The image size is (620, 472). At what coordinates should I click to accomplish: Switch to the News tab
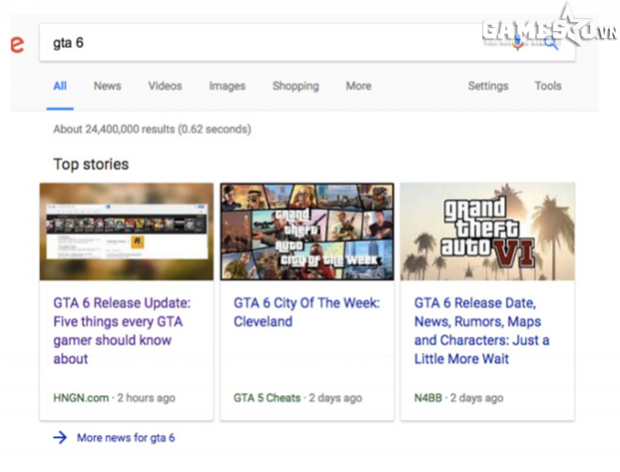(107, 86)
